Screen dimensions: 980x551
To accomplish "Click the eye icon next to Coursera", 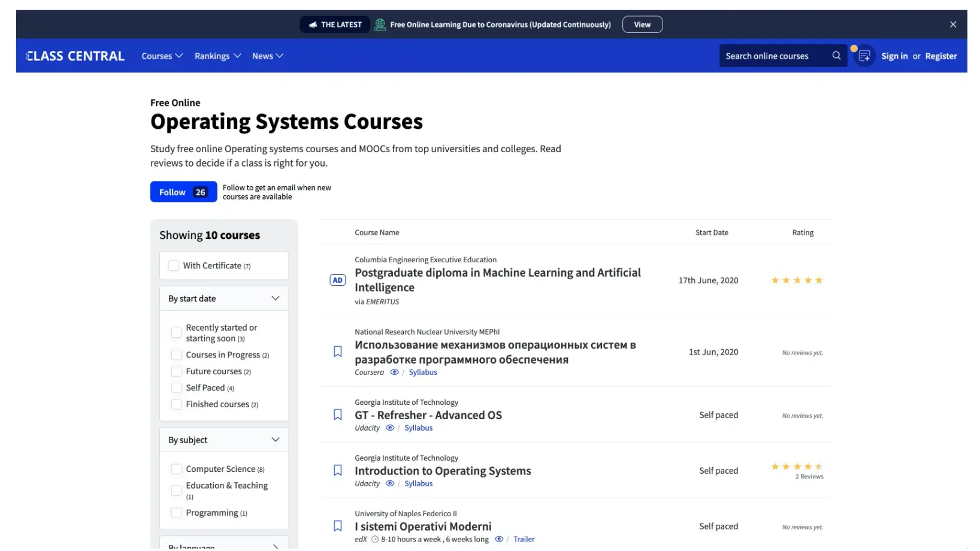I will (x=394, y=373).
